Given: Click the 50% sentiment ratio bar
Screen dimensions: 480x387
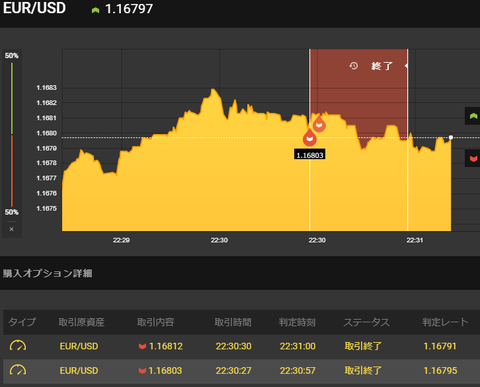Looking at the screenshot, I should coord(12,134).
